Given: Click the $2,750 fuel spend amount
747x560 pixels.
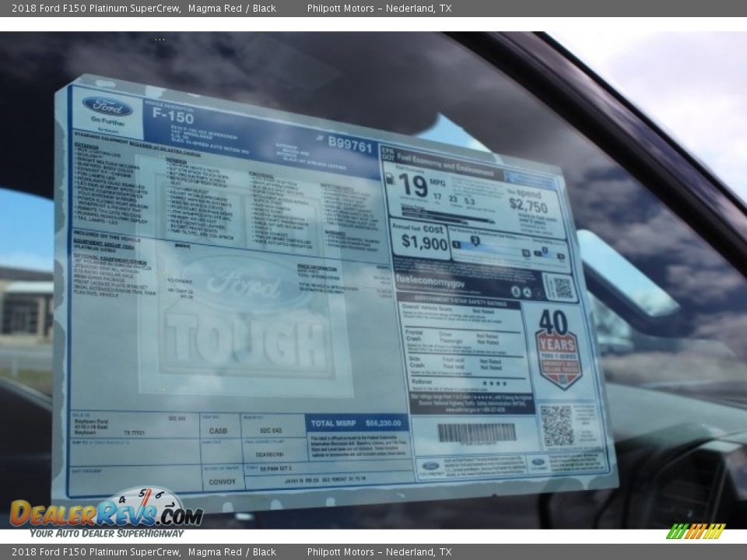Looking at the screenshot, I should (528, 205).
